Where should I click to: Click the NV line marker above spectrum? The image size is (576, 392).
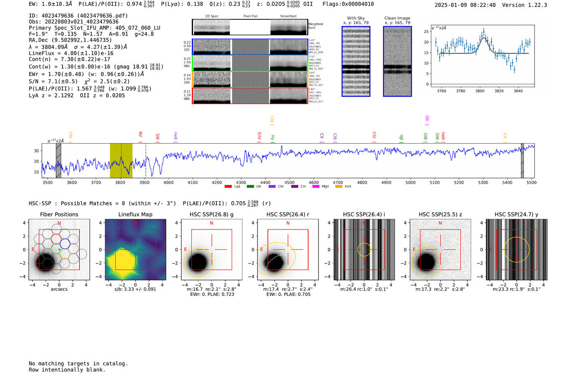pyautogui.click(x=140, y=137)
